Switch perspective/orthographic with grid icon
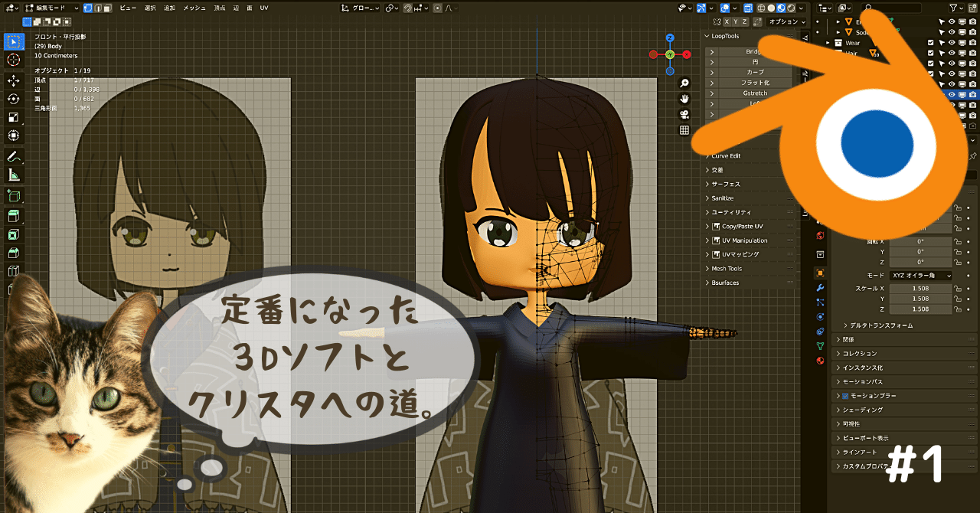Screen dimensions: 980x513 684,131
